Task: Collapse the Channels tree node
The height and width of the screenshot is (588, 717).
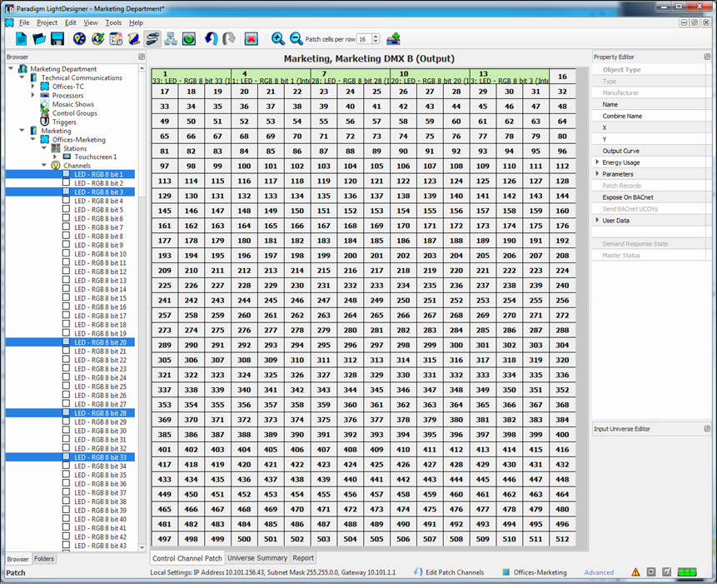Action: [44, 166]
